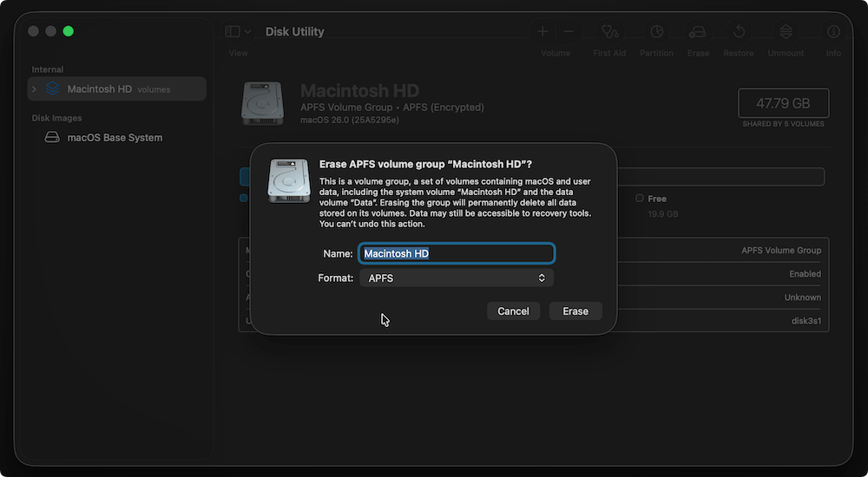Click the Name field containing Macintosh HD

coord(457,253)
